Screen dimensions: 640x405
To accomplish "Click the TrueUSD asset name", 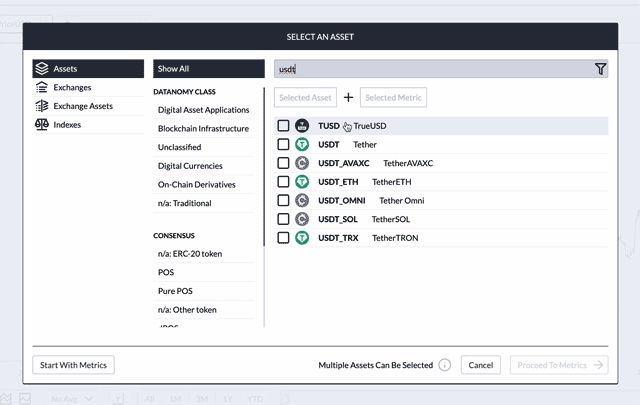I will [370, 126].
